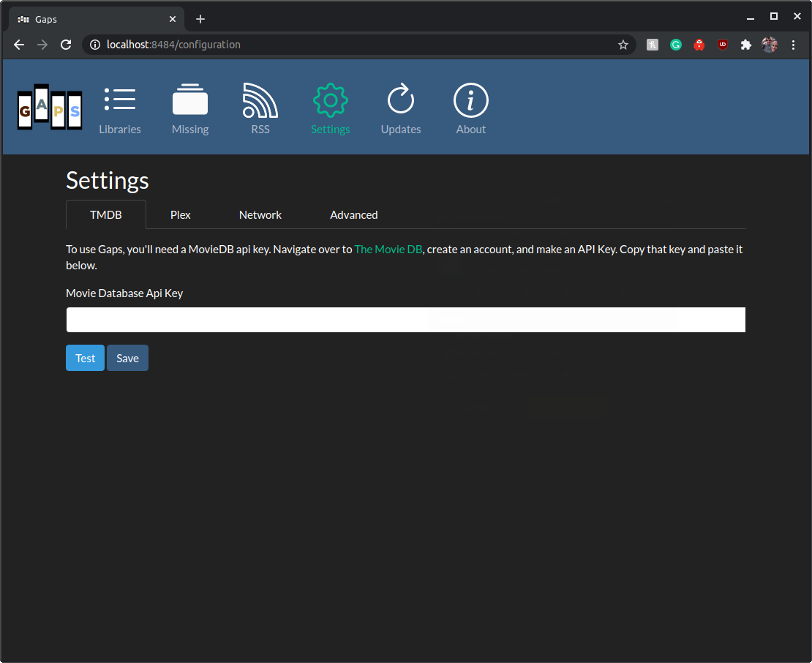Screen dimensions: 812x663
Task: Open the Missing movies page
Action: point(189,108)
